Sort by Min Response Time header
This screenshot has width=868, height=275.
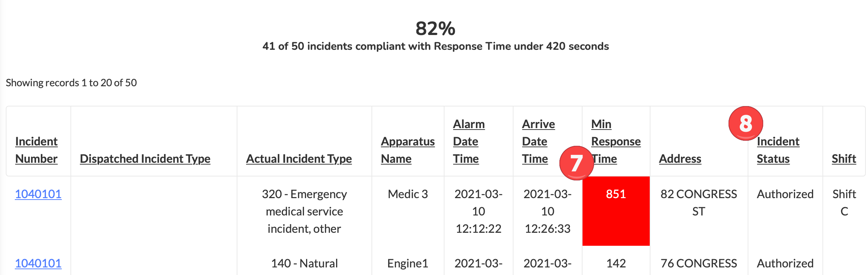tap(616, 141)
